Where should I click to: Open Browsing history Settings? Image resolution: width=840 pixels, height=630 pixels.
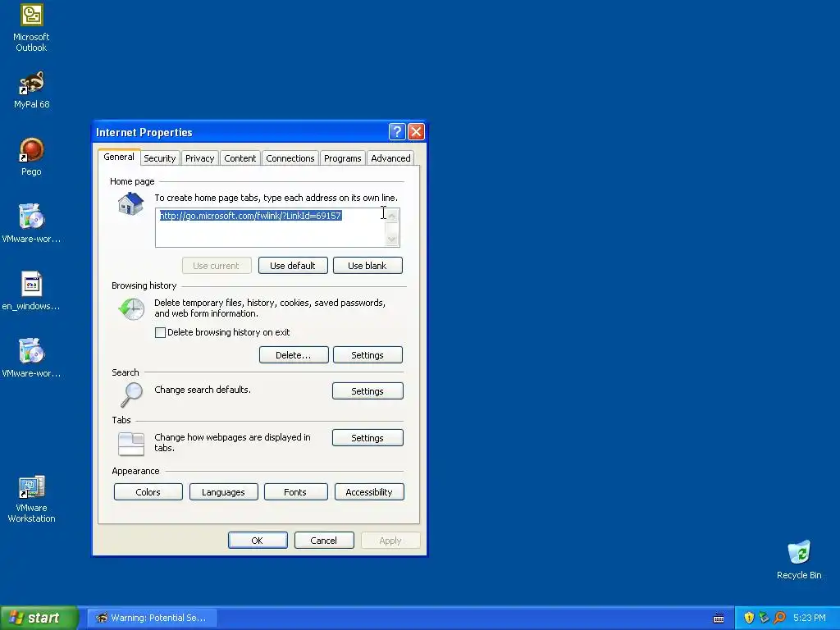pos(367,355)
